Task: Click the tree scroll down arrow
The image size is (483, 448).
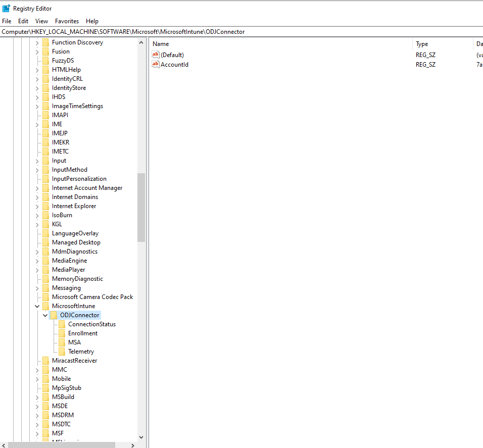Action: pyautogui.click(x=141, y=437)
